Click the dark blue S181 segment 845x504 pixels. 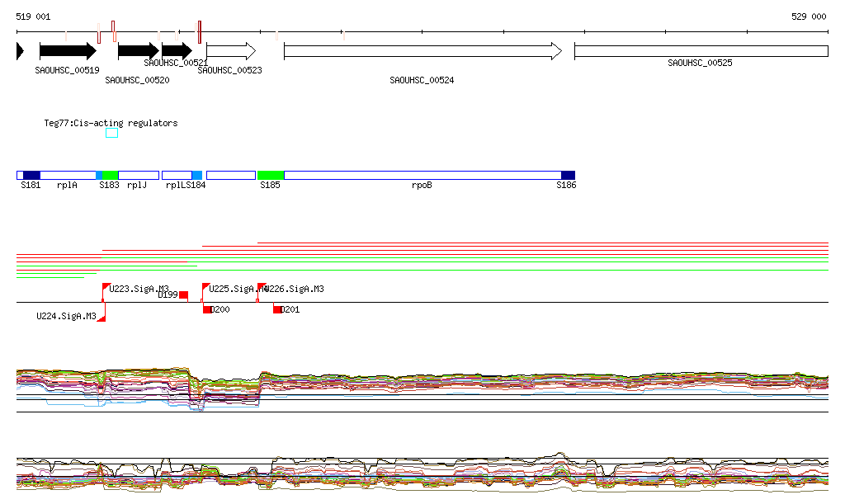pyautogui.click(x=31, y=175)
